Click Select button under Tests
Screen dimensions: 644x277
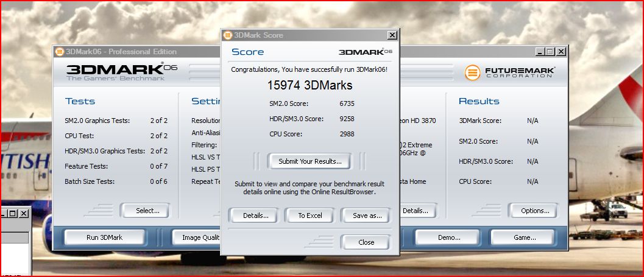click(144, 211)
